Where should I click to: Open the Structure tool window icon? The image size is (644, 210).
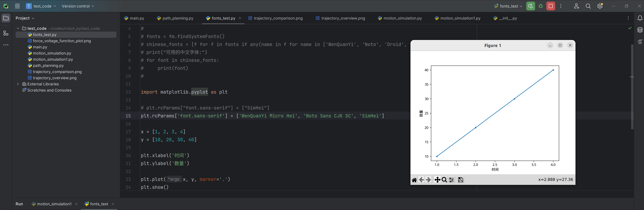coord(6,33)
